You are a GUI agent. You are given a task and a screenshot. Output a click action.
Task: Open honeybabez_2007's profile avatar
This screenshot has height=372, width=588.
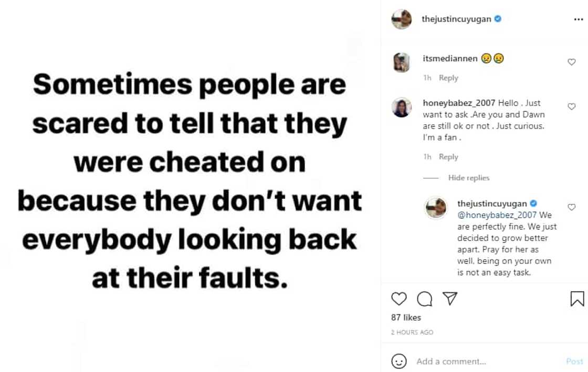click(402, 108)
